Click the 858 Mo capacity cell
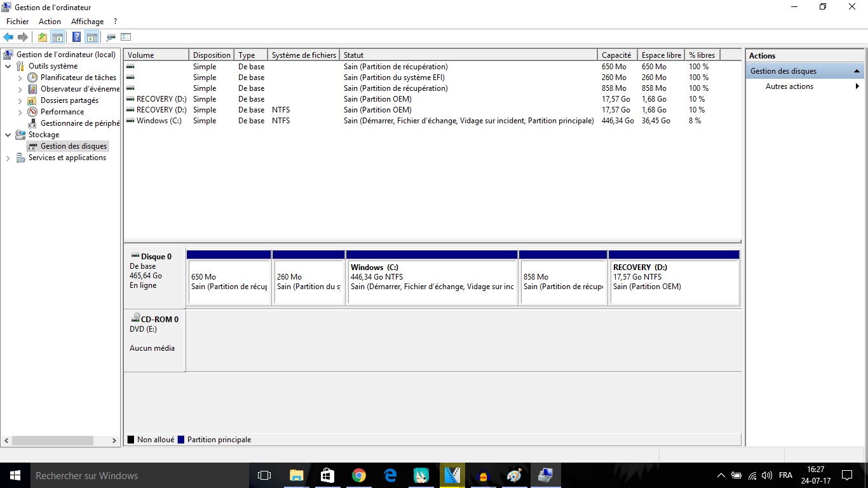The width and height of the screenshot is (868, 488). pos(614,88)
